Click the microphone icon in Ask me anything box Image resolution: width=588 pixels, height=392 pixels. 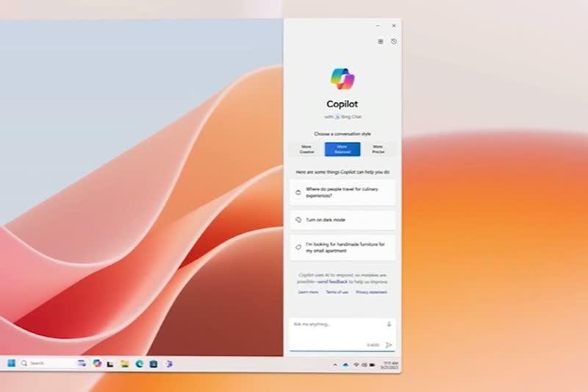(389, 324)
